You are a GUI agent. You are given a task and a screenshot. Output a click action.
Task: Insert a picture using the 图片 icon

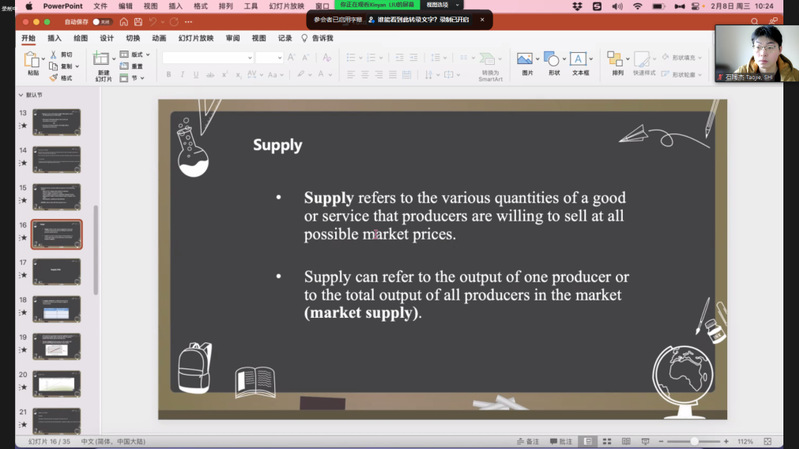tap(526, 61)
